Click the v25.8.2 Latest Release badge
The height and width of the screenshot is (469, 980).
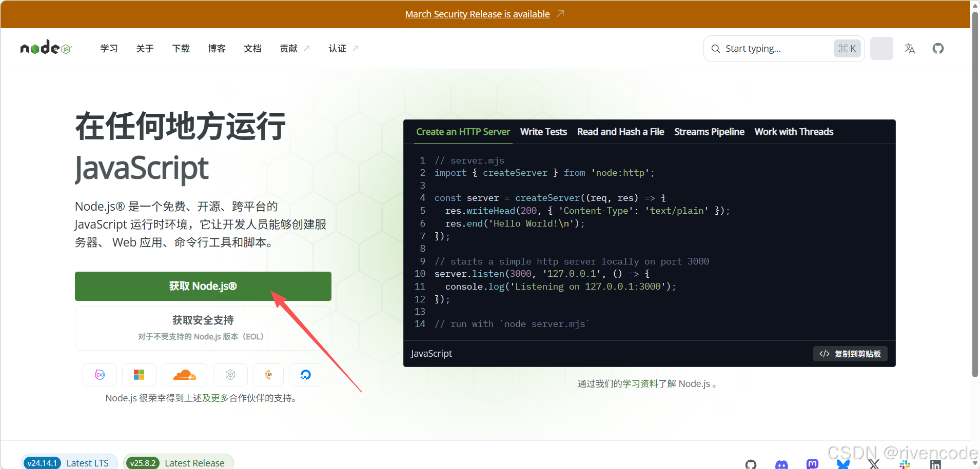(x=178, y=462)
